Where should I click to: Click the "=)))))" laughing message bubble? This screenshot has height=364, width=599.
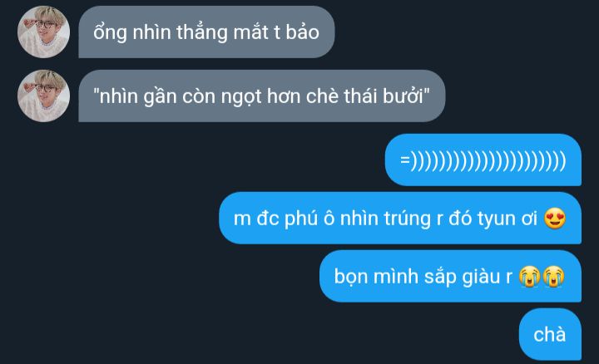tap(483, 160)
